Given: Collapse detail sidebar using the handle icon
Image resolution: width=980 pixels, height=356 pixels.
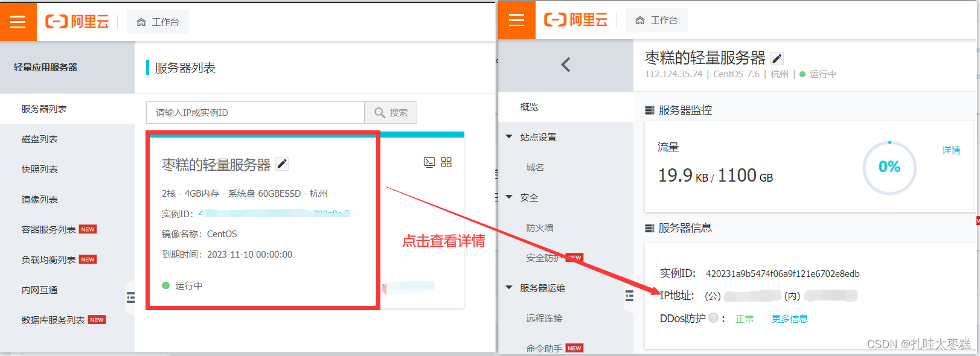Looking at the screenshot, I should tap(630, 296).
